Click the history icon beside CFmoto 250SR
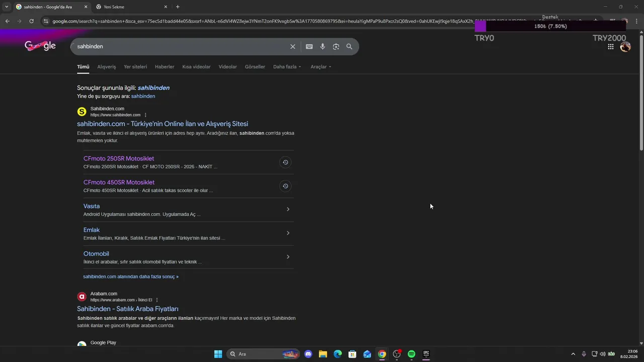The width and height of the screenshot is (644, 362). pyautogui.click(x=285, y=162)
